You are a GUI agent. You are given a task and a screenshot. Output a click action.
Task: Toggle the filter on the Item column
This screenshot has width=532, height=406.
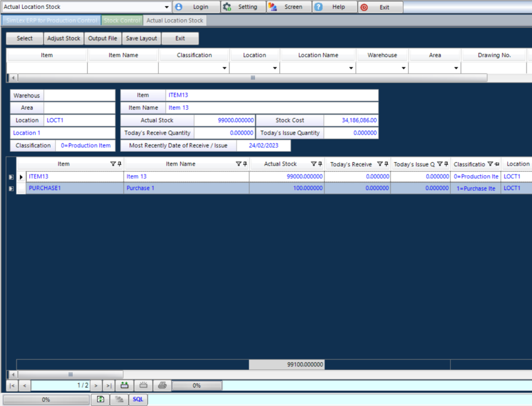tap(113, 164)
